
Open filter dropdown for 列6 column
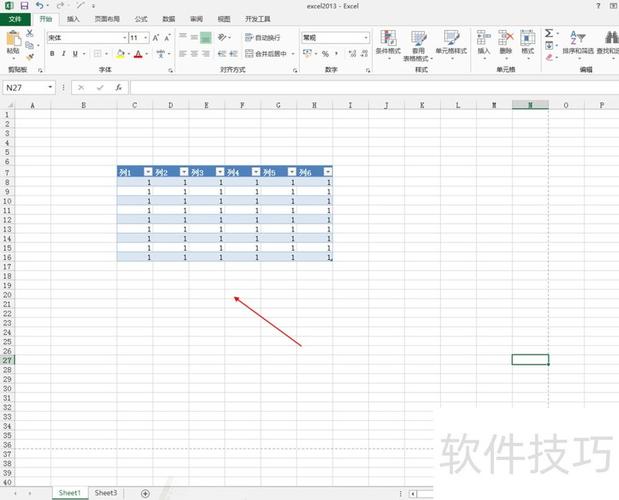click(328, 172)
